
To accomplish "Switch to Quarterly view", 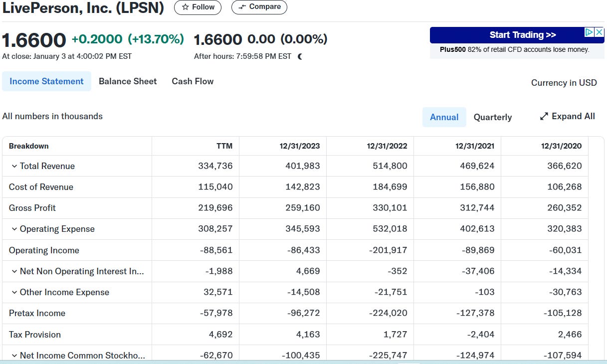I will pyautogui.click(x=493, y=117).
